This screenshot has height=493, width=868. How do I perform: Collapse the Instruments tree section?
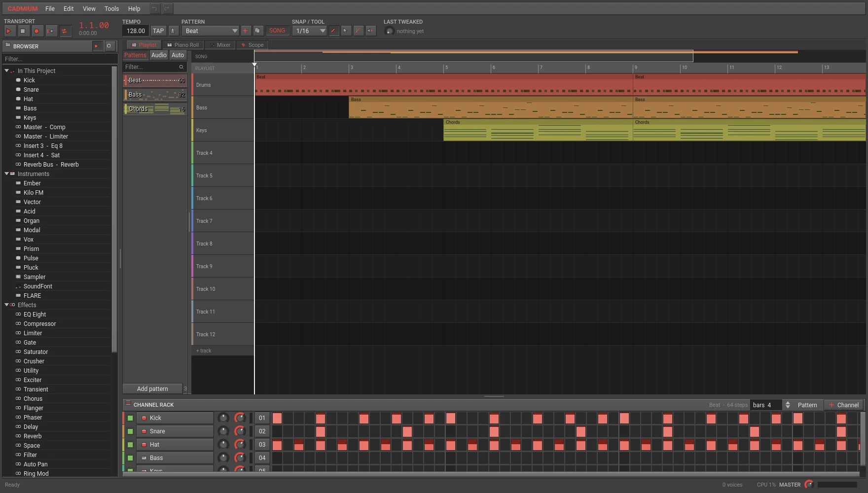(6, 174)
